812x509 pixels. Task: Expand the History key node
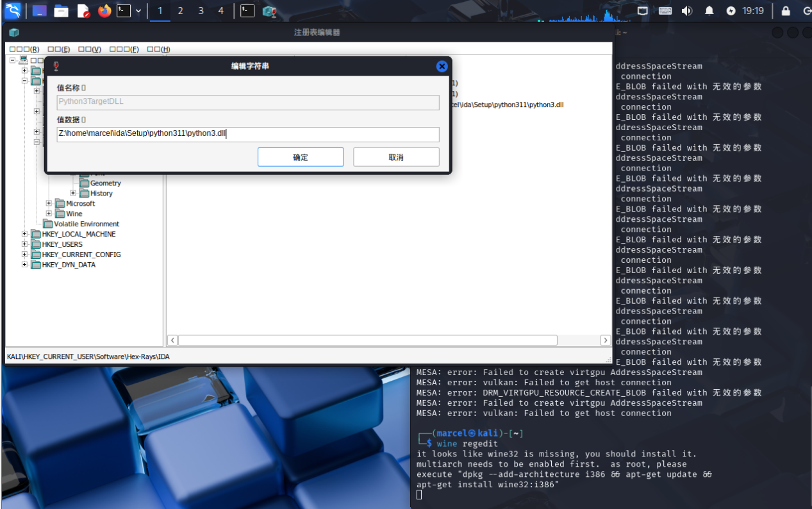[x=73, y=193]
